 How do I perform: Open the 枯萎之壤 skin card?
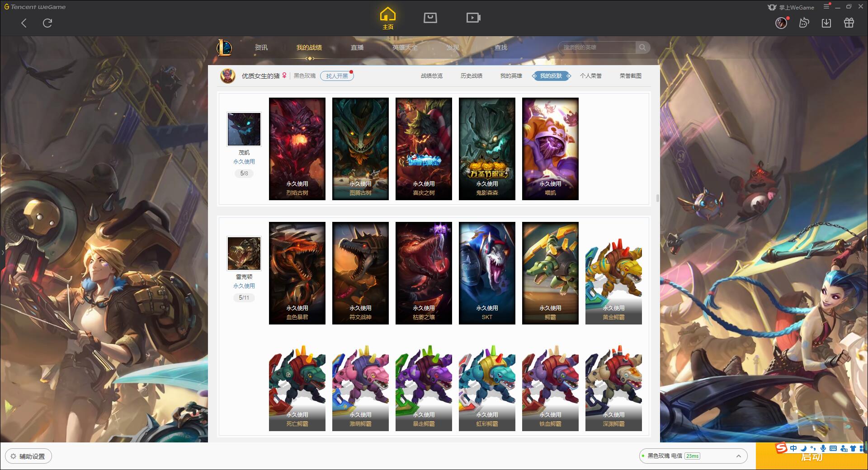coord(424,273)
